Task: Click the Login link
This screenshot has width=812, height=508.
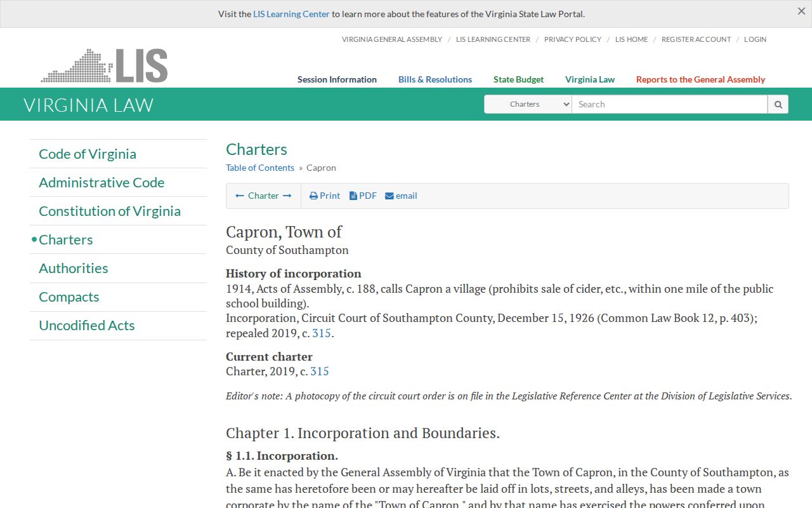Action: (755, 39)
